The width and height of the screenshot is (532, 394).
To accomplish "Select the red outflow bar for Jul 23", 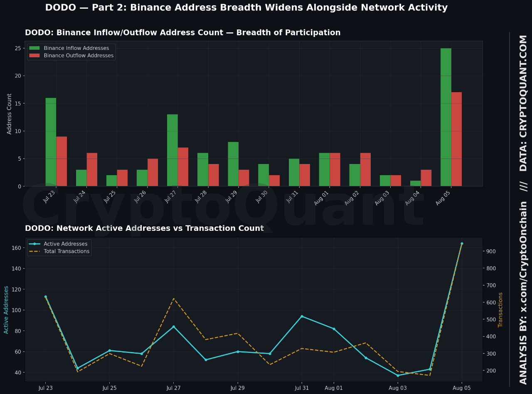I will tap(62, 162).
